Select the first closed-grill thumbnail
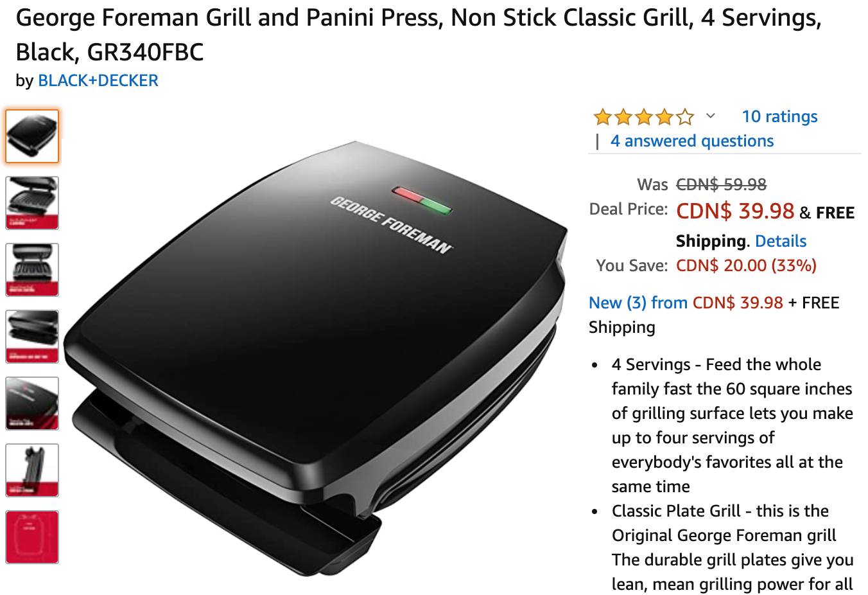This screenshot has width=868, height=595. click(32, 136)
